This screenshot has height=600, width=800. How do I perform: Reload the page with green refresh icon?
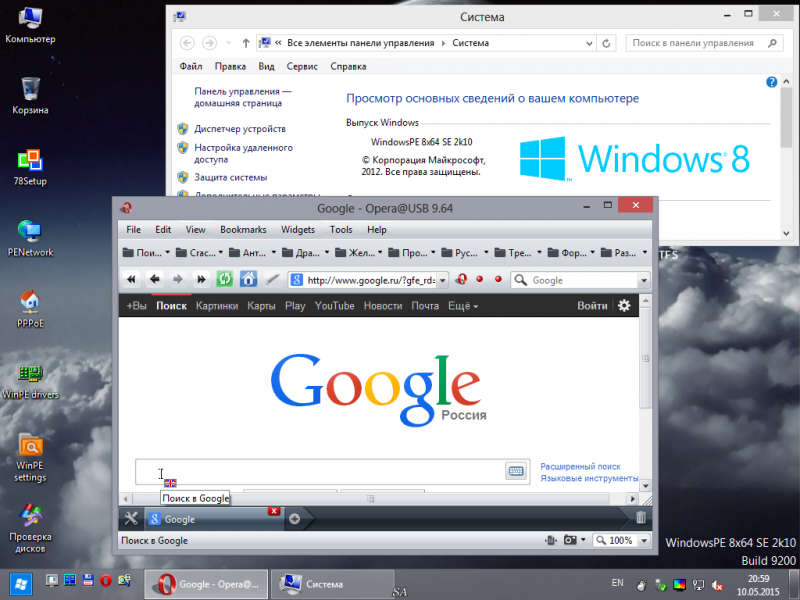coord(224,280)
